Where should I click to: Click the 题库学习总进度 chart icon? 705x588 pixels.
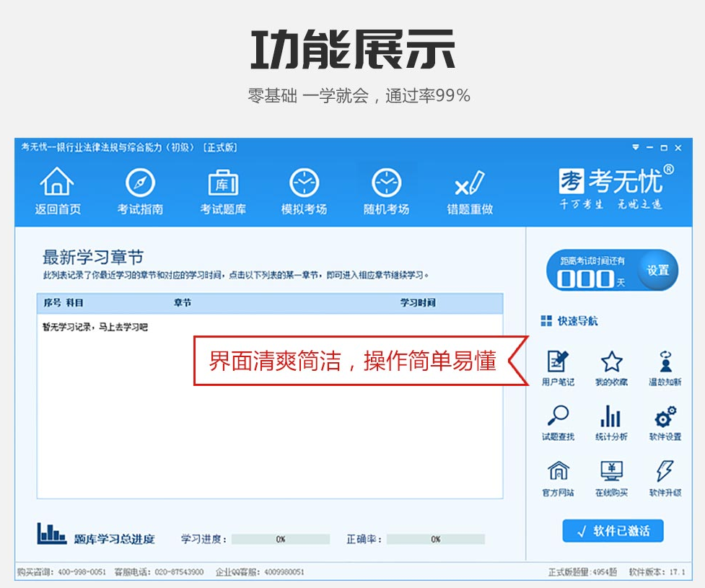pyautogui.click(x=51, y=534)
